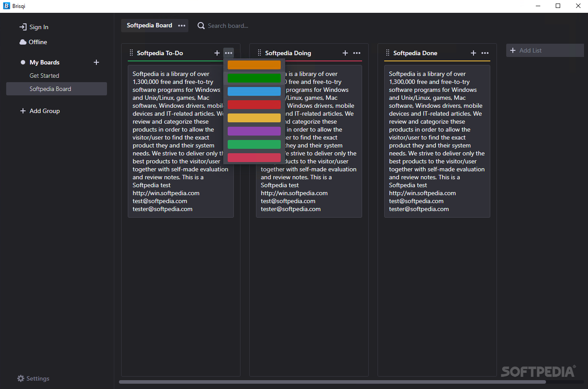
Task: Click the plus icon next to Add Group
Action: [23, 111]
